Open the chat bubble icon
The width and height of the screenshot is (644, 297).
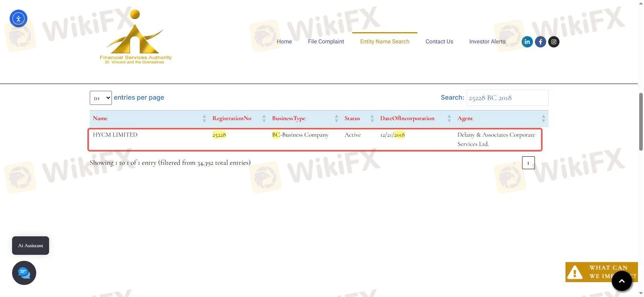click(24, 273)
